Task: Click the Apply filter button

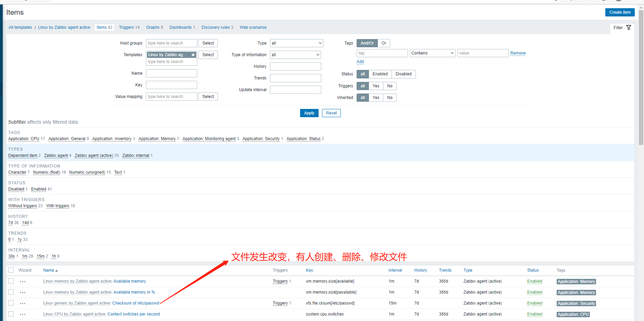Action: [x=309, y=113]
